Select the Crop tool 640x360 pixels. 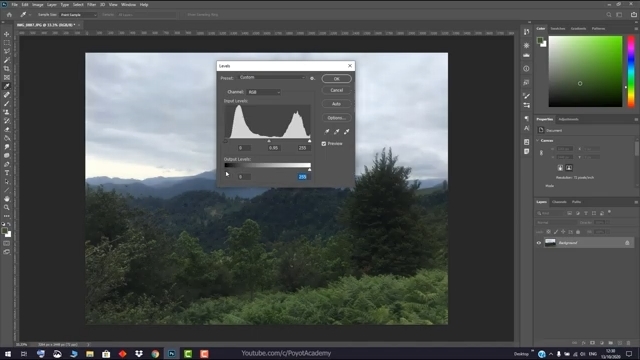(x=7, y=69)
